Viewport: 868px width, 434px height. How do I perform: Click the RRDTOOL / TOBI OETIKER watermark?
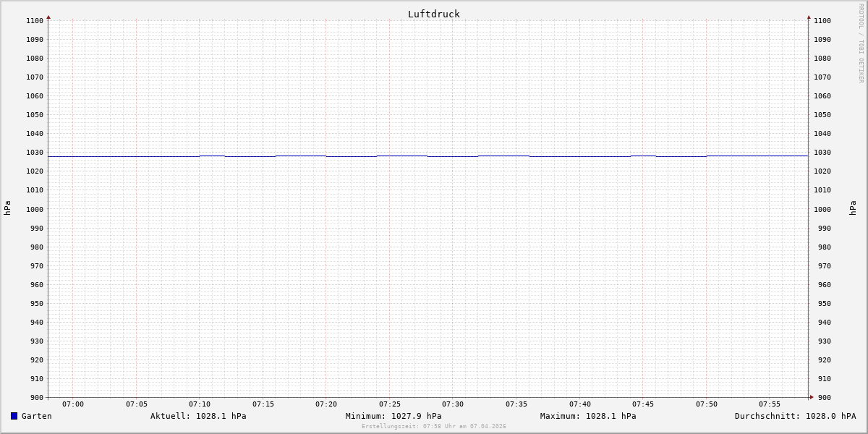point(861,43)
